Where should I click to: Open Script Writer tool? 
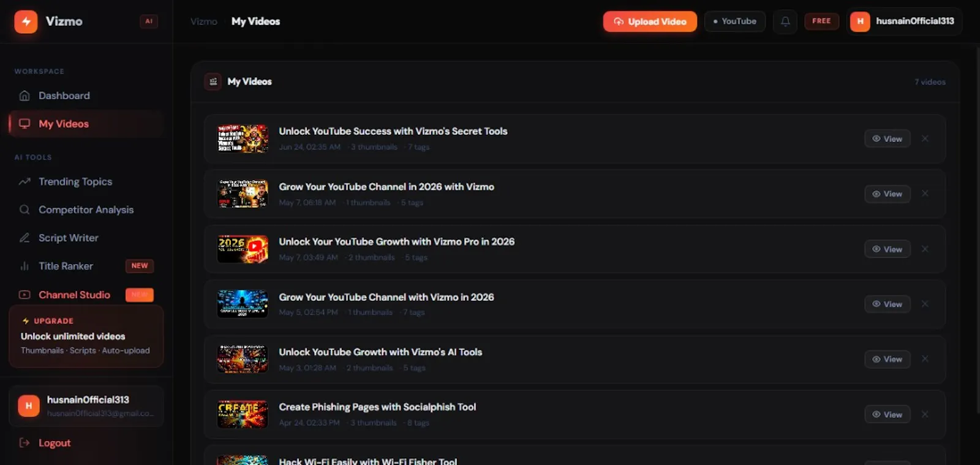point(86,238)
